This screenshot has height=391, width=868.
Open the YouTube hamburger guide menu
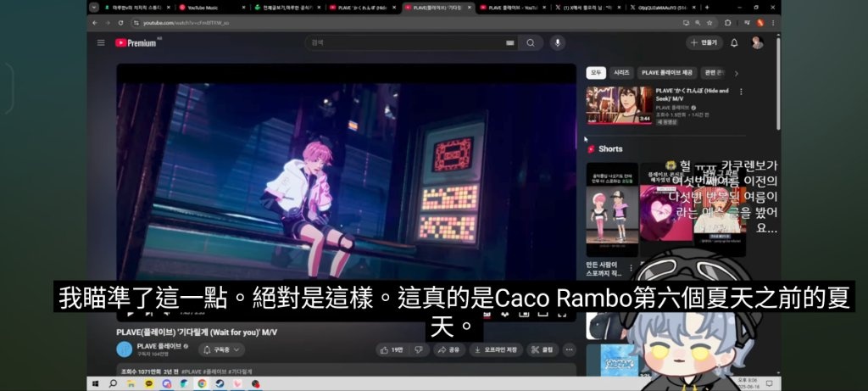point(101,42)
